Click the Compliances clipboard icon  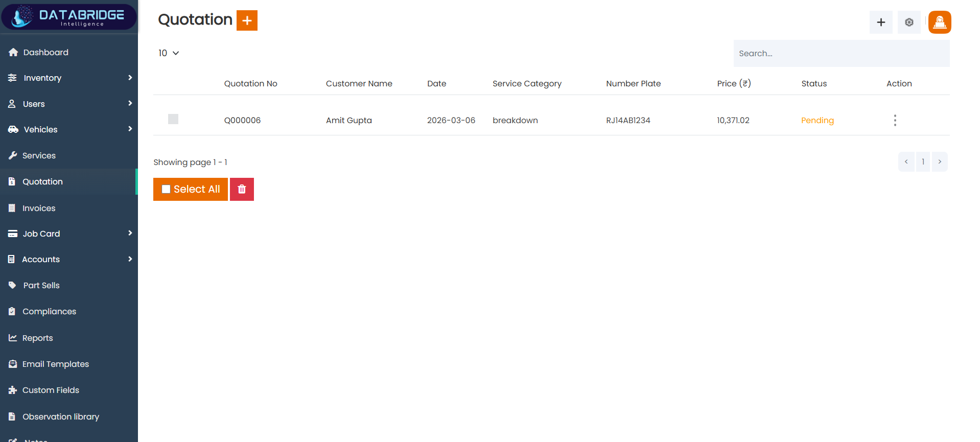click(12, 311)
